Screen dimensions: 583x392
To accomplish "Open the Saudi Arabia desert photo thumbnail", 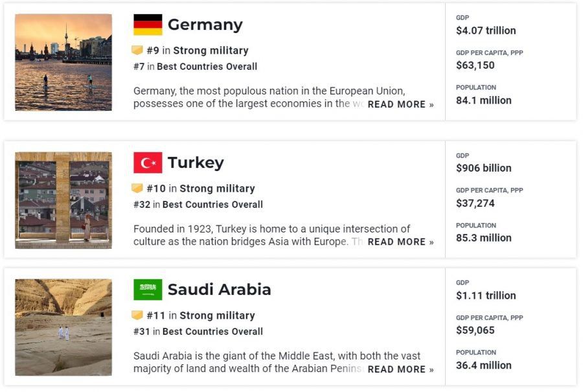I will point(63,327).
